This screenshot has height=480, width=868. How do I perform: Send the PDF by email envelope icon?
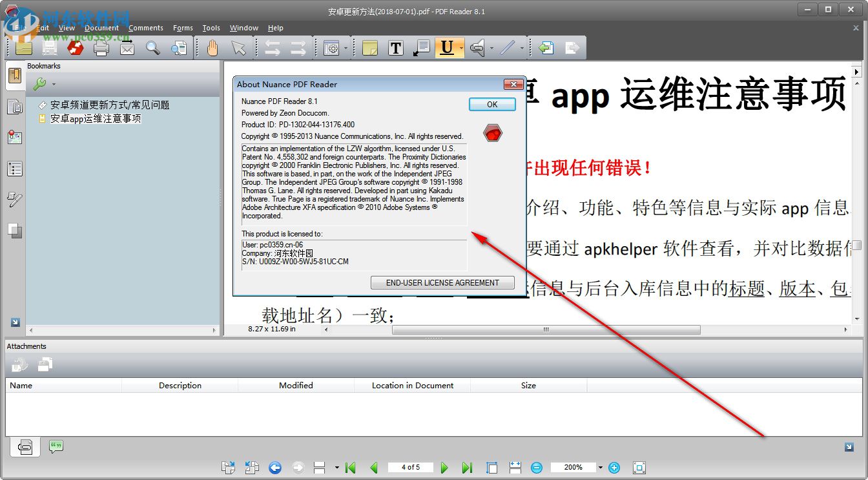[127, 48]
